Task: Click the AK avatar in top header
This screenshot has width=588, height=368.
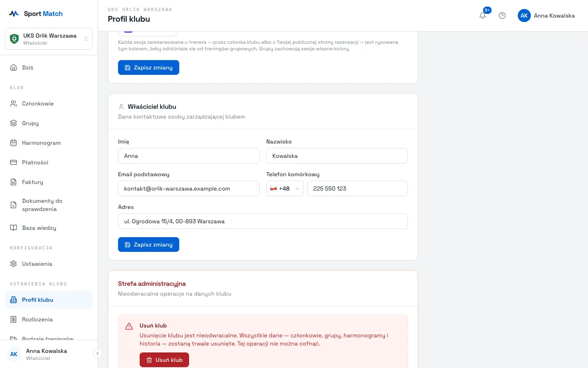Action: [x=524, y=16]
